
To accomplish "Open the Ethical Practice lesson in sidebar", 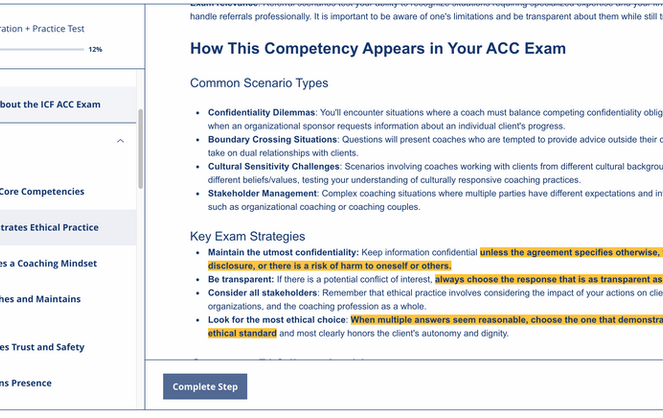I will 49,227.
